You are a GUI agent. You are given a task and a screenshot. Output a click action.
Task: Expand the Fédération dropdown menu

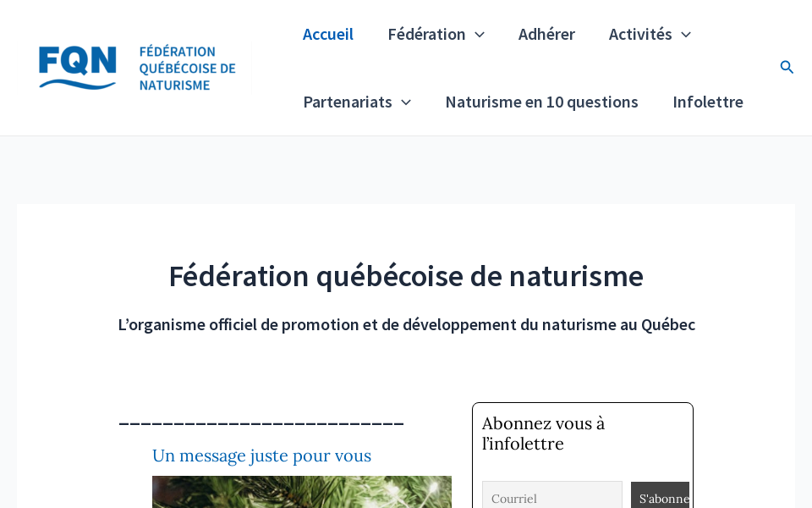coord(426,34)
